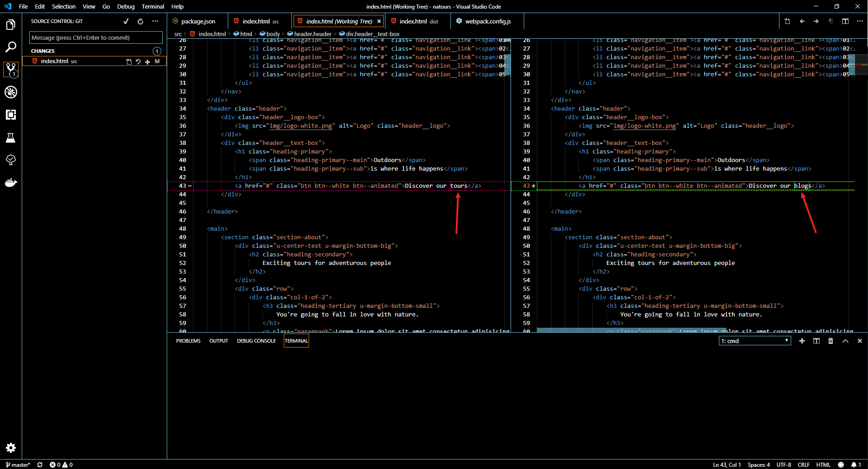Screen dimensions: 868x469
Task: Open the Manage settings gear
Action: click(11, 447)
